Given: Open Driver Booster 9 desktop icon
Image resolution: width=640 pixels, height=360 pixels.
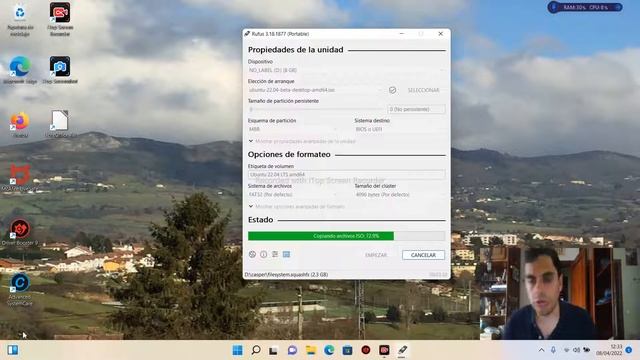Looking at the screenshot, I should coord(20,232).
